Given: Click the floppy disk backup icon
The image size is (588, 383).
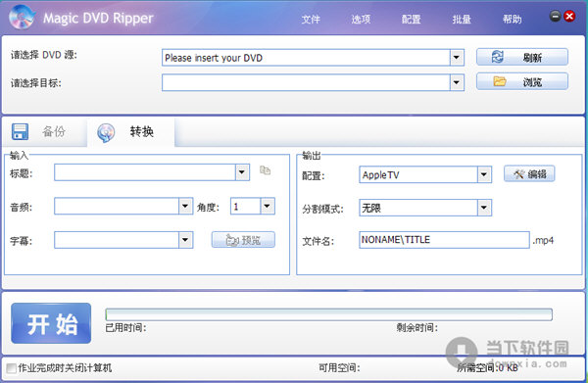Looking at the screenshot, I should coord(20,131).
